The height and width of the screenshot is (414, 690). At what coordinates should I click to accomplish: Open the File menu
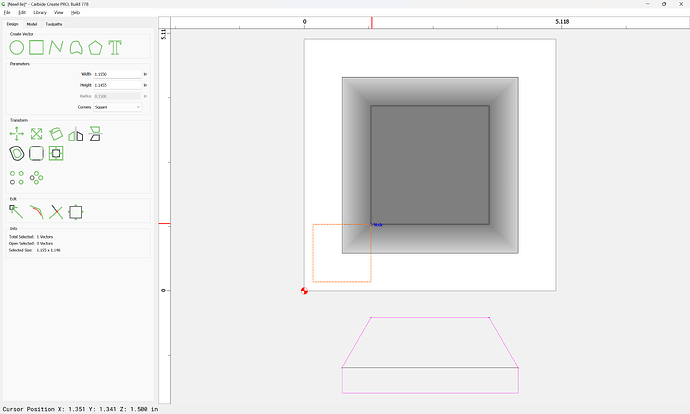pos(7,13)
